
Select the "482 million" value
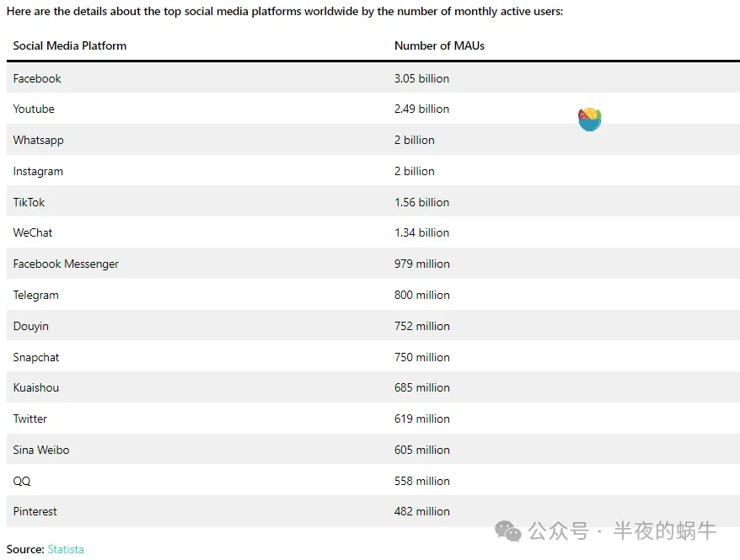422,511
